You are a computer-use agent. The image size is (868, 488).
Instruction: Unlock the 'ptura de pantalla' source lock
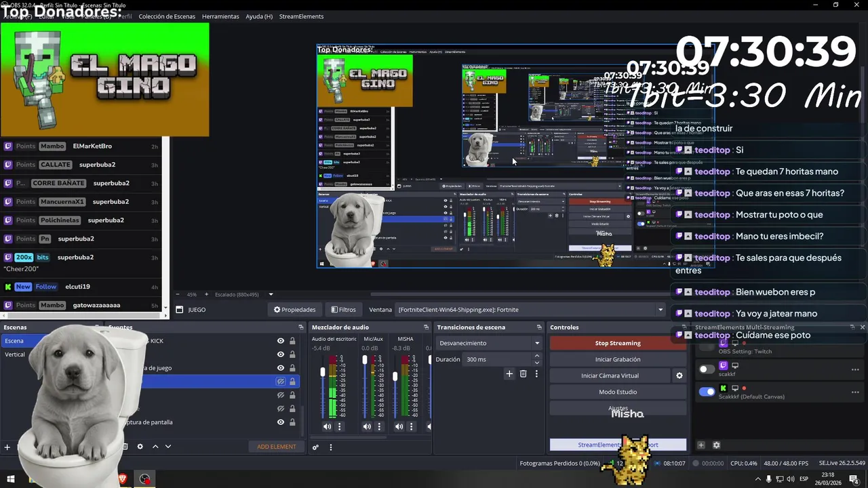coord(292,422)
